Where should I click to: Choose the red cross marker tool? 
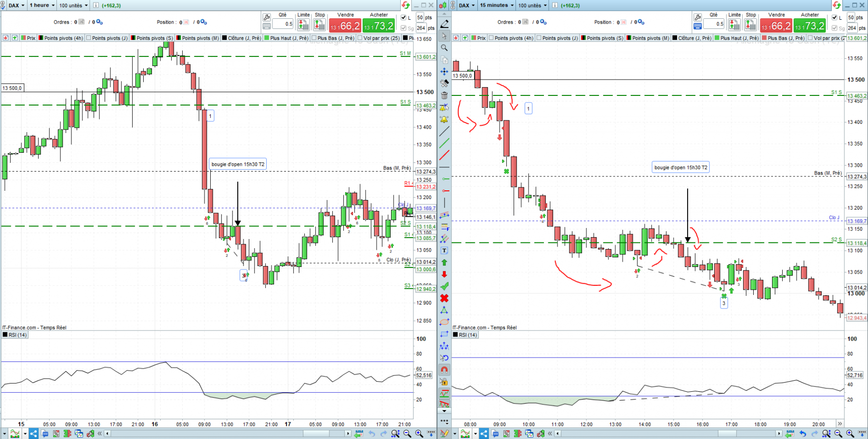tap(444, 298)
